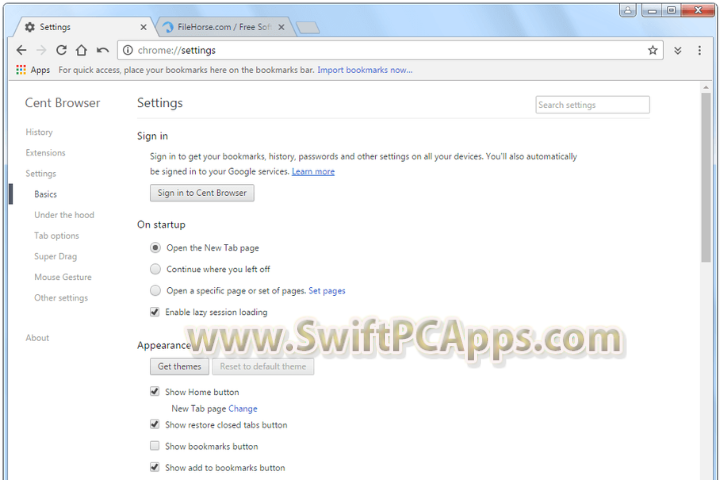Viewport: 720px width, 480px height.
Task: Click the Set pages link
Action: (327, 291)
